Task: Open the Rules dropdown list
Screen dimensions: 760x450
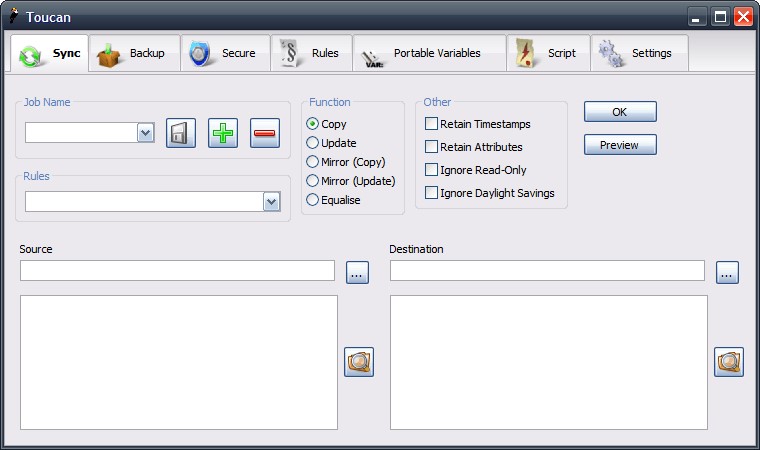Action: (271, 202)
